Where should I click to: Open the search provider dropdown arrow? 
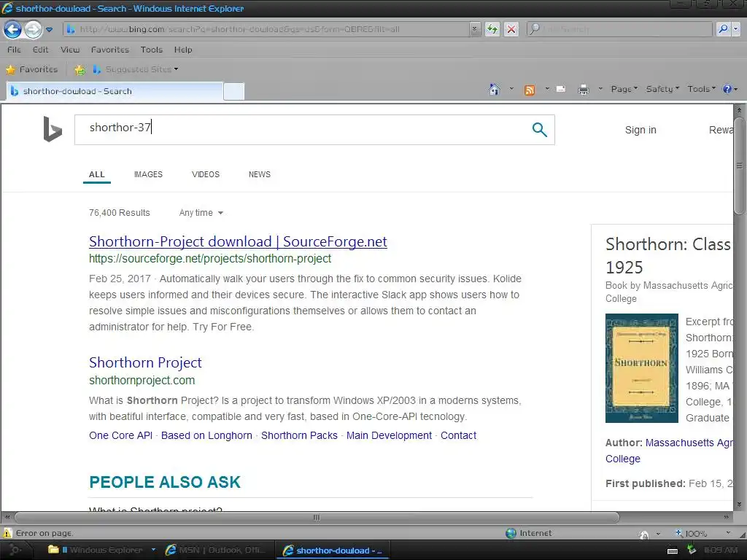click(x=736, y=29)
